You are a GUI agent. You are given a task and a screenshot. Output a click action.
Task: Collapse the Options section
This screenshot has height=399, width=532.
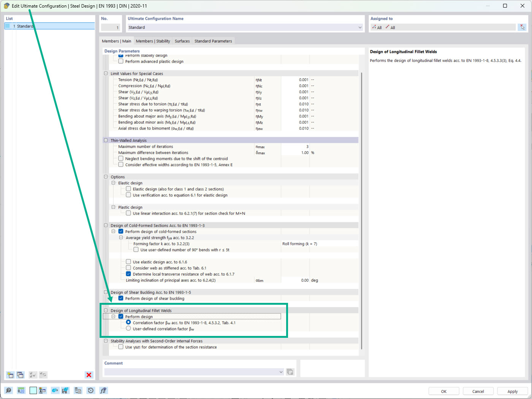click(x=106, y=177)
